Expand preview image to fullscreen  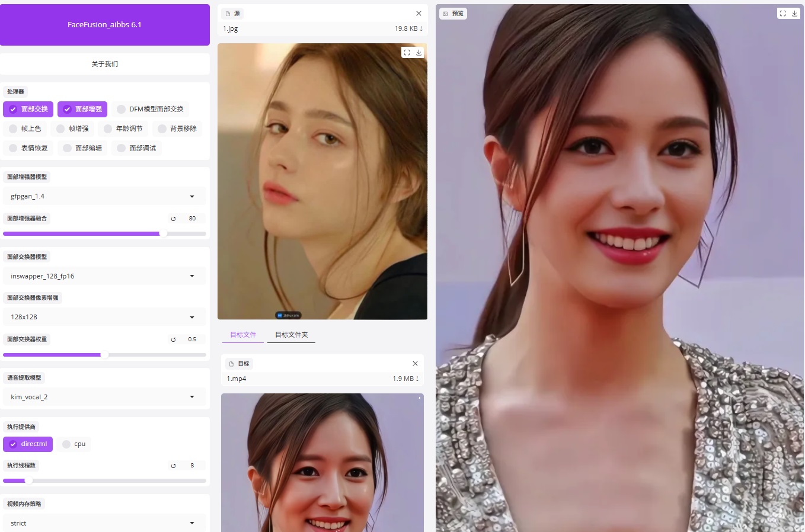pos(782,14)
